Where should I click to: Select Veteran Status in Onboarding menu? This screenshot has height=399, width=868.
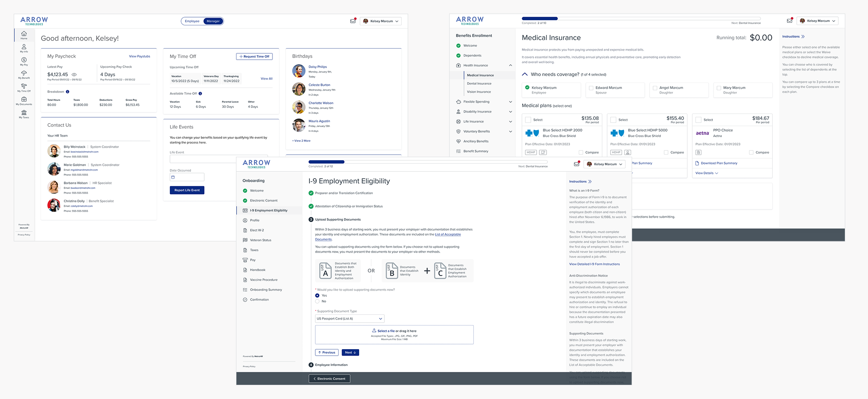pos(260,240)
